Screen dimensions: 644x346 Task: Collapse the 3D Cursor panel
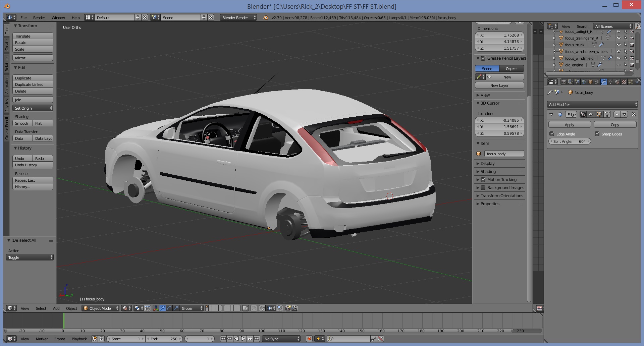(478, 103)
